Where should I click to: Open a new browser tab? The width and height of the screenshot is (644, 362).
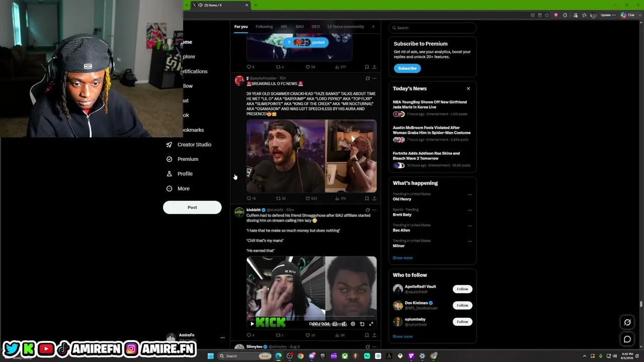pyautogui.click(x=256, y=5)
